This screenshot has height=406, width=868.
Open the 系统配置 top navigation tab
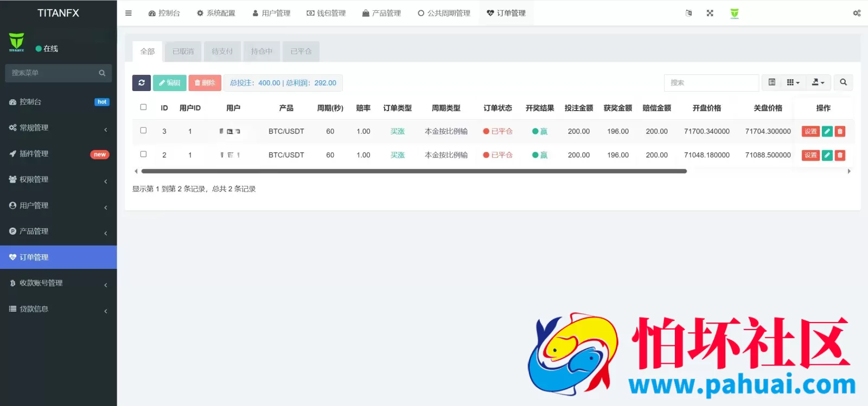[x=216, y=13]
